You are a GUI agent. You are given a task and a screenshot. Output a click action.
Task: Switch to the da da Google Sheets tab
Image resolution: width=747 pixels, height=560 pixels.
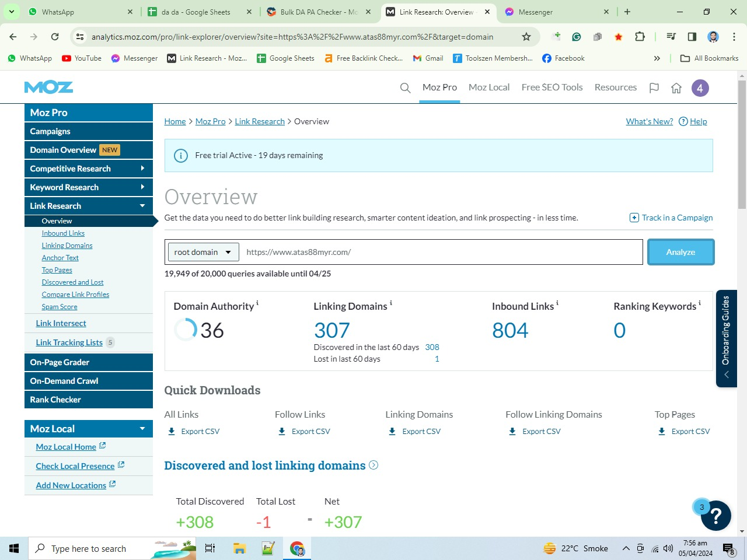[200, 12]
